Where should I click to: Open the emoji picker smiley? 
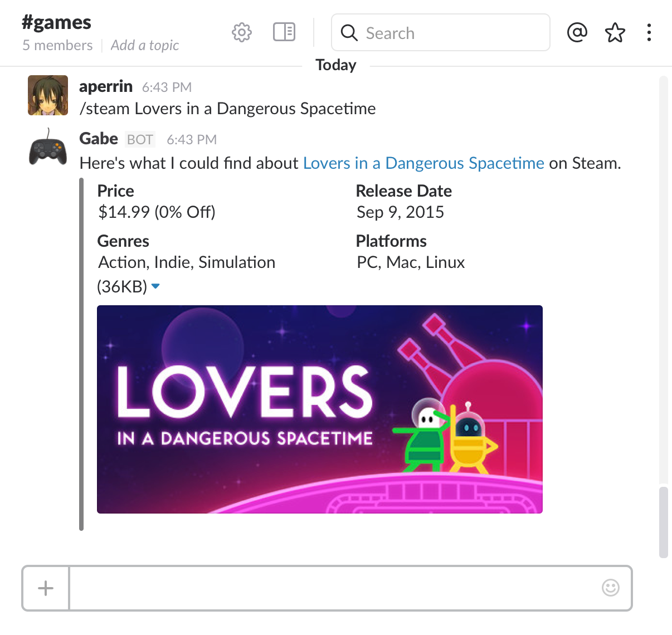point(611,588)
